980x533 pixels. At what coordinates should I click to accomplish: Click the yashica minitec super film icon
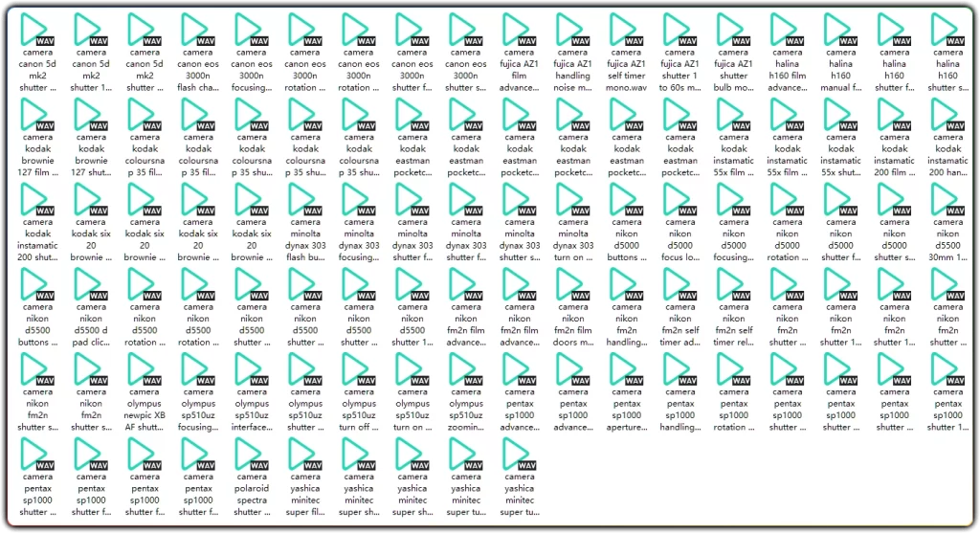click(x=305, y=455)
